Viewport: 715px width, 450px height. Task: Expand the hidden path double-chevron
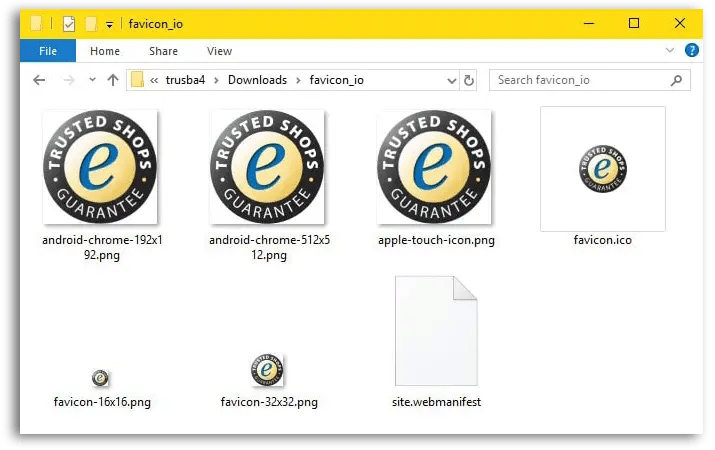[154, 80]
